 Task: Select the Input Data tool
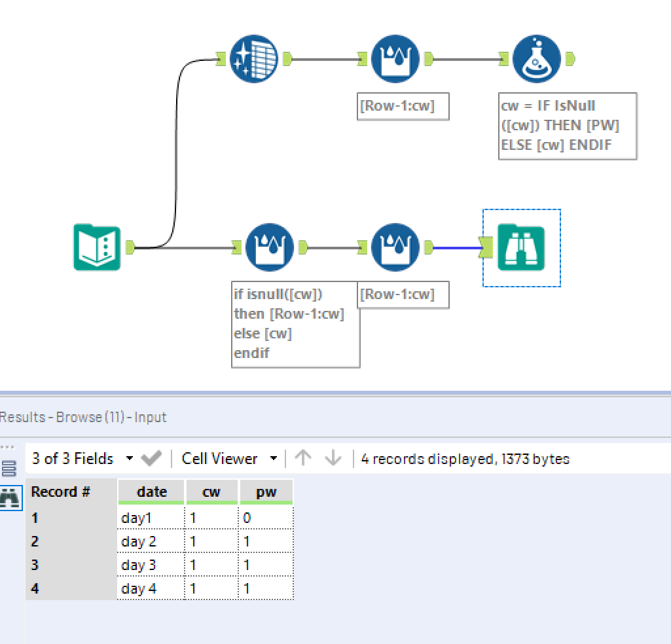tap(97, 248)
